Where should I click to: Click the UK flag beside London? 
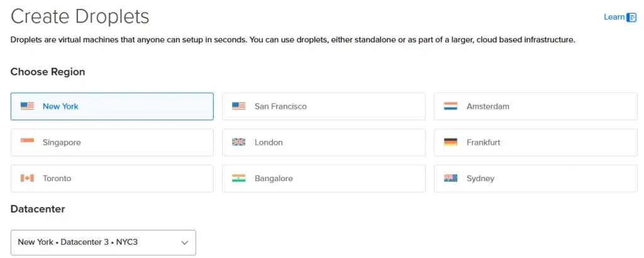click(x=239, y=142)
